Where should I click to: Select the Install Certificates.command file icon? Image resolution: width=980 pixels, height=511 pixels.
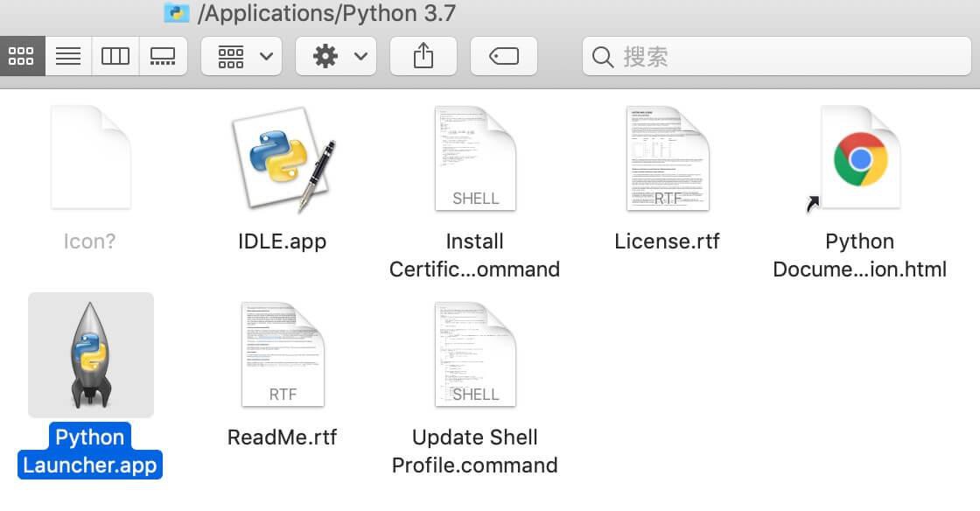click(x=475, y=158)
